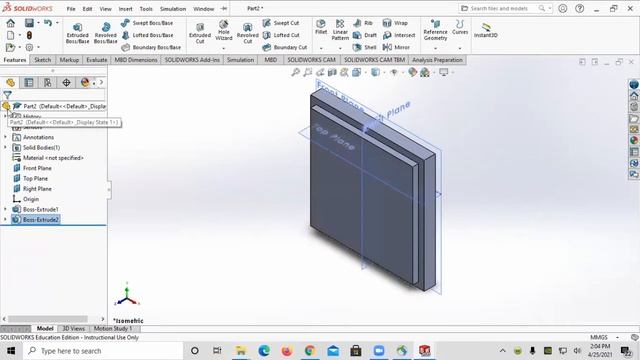Select the Boundary Cut tool
The width and height of the screenshot is (640, 360).
pyautogui.click(x=285, y=47)
